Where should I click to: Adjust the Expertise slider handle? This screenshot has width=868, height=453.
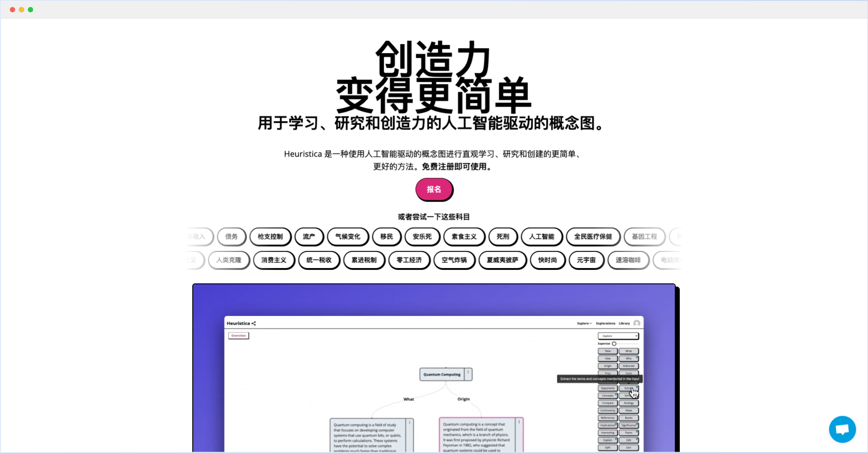[614, 344]
